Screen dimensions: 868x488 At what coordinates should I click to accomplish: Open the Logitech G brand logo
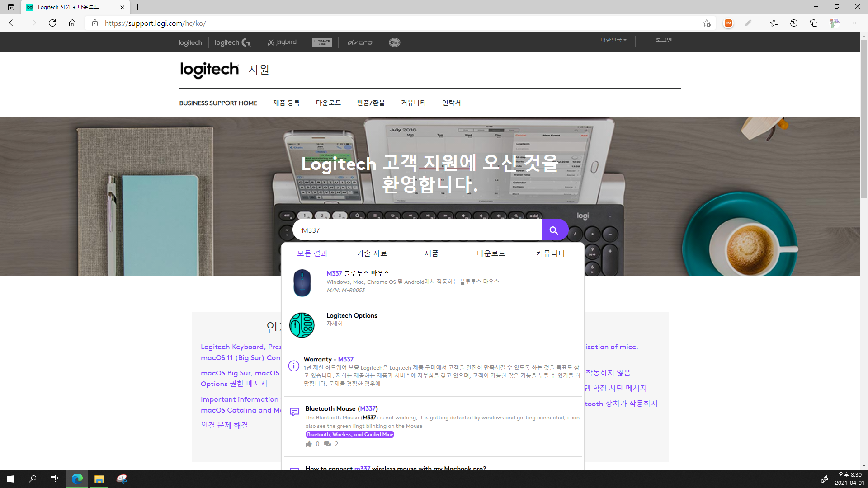coord(232,42)
